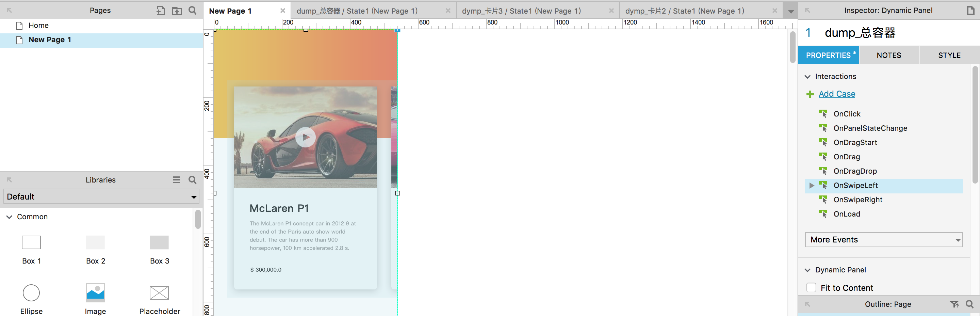Open the tab overflow dropdown arrow

pyautogui.click(x=790, y=12)
